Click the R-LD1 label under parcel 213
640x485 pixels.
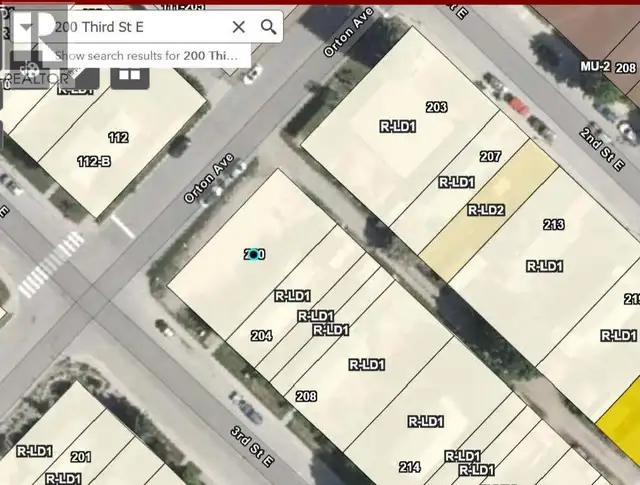545,267
